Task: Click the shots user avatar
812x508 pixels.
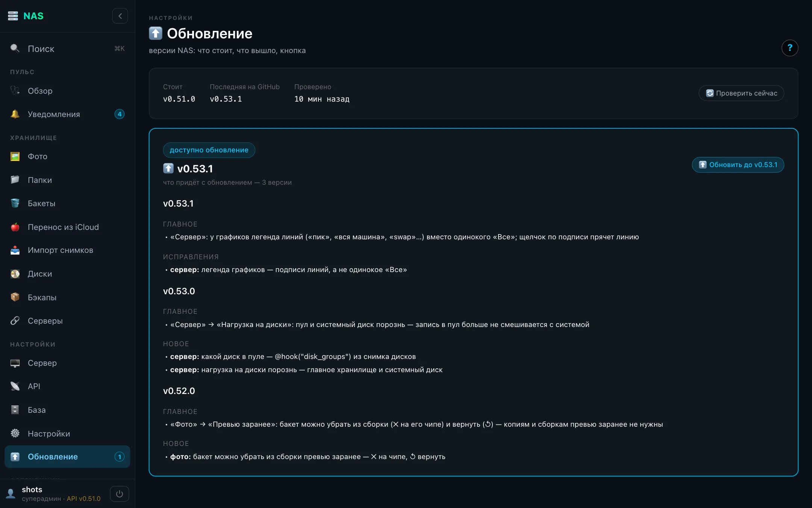Action: (11, 494)
